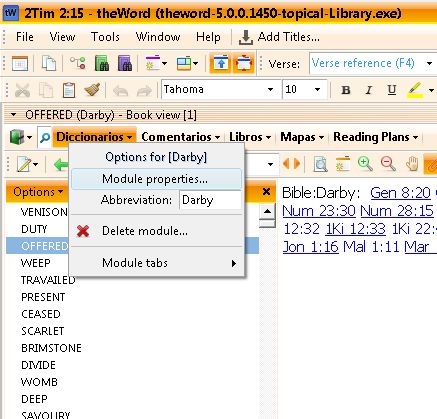This screenshot has width=437, height=419.
Task: Select WEEP in topics list
Action: tap(35, 263)
